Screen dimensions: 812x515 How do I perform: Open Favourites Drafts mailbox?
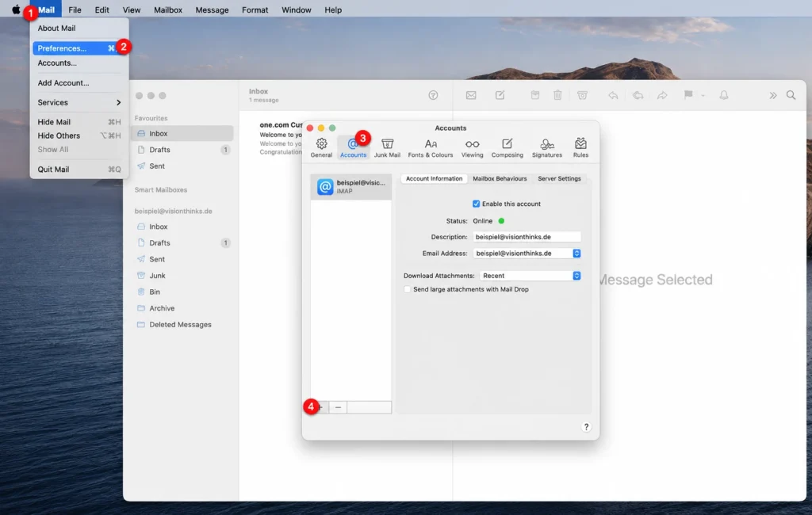tap(182, 150)
